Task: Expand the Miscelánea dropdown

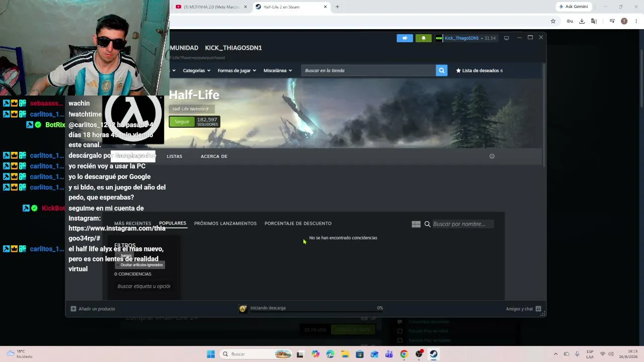Action: (x=278, y=70)
